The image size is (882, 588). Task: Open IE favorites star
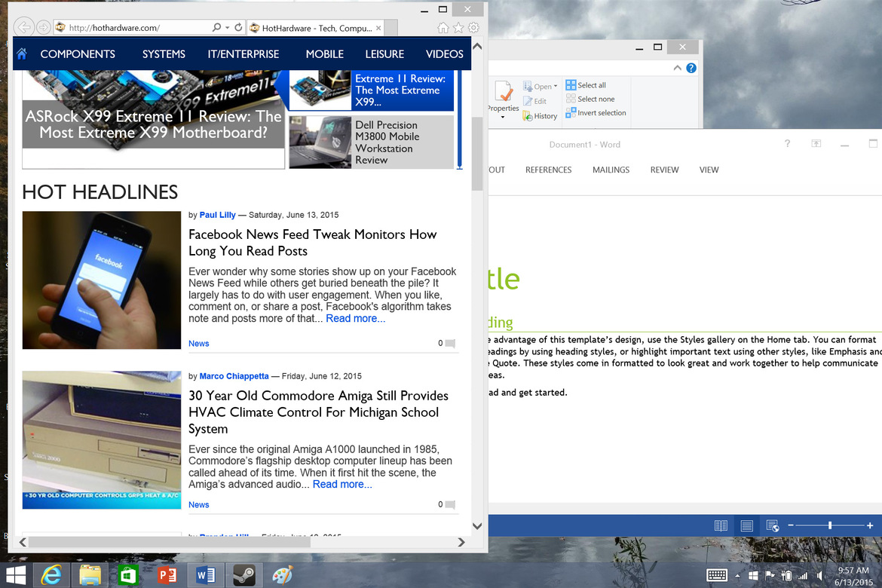pyautogui.click(x=458, y=28)
